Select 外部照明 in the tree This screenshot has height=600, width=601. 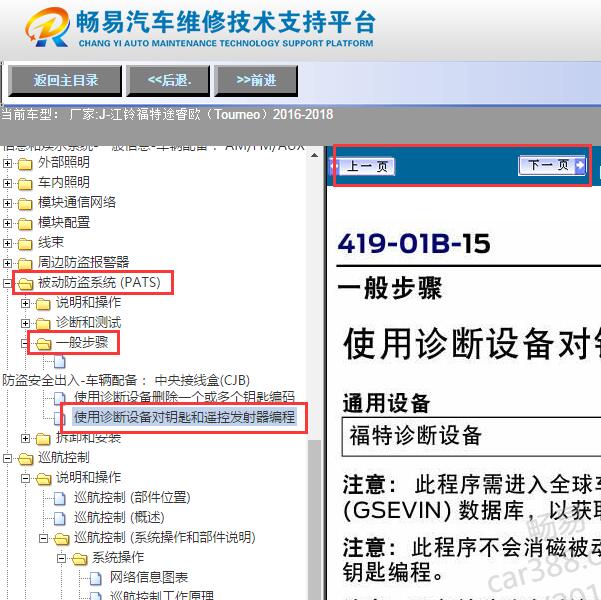coord(64,163)
